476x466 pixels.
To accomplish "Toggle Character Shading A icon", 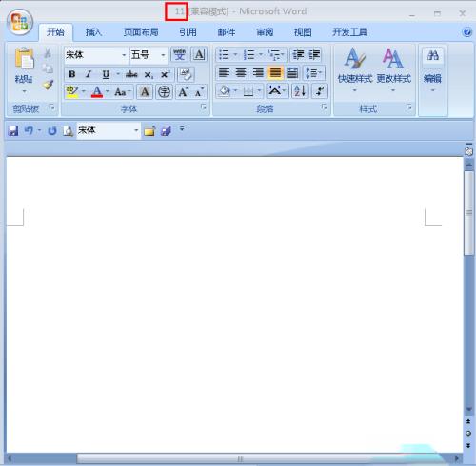I will pyautogui.click(x=145, y=92).
